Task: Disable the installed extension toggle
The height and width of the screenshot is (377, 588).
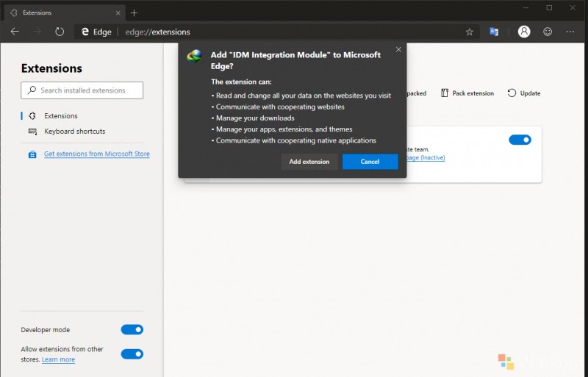Action: point(520,140)
